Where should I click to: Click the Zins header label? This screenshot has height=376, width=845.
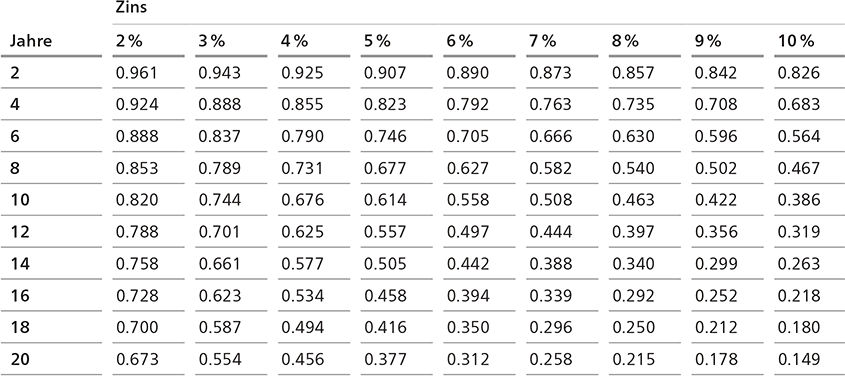[x=131, y=8]
